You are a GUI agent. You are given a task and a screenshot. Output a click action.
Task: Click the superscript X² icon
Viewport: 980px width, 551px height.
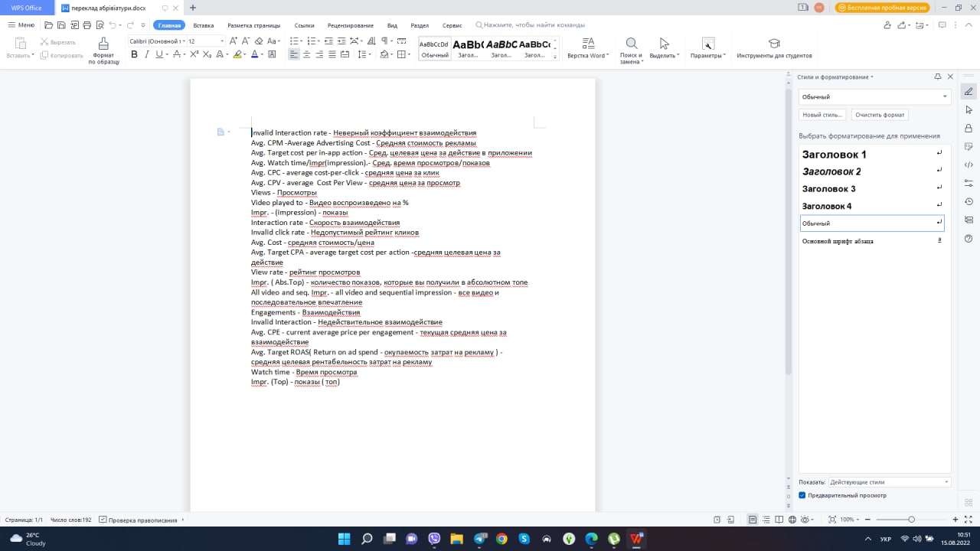pos(194,54)
